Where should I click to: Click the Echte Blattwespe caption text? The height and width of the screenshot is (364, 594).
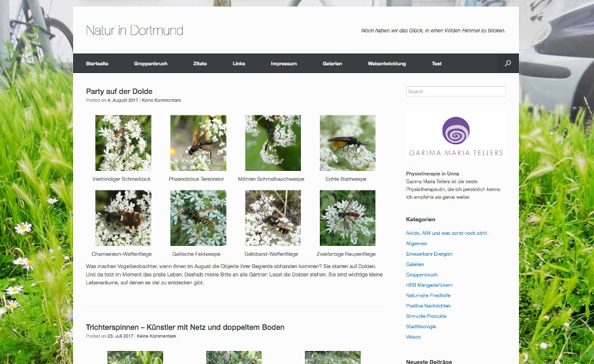(346, 179)
